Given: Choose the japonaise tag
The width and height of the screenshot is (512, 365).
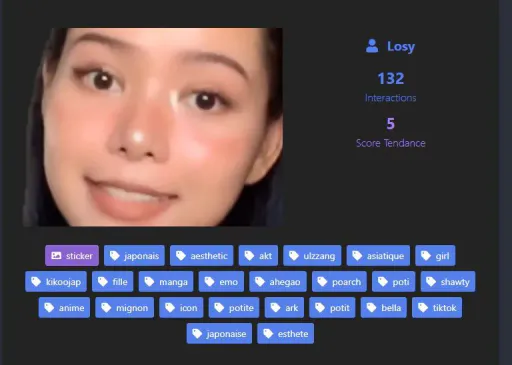Looking at the screenshot, I should click(219, 334).
